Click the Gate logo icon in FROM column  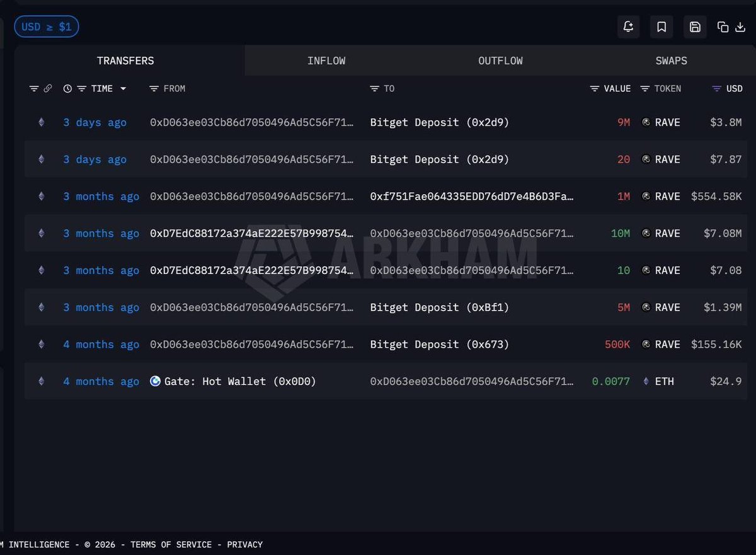pyautogui.click(x=155, y=381)
